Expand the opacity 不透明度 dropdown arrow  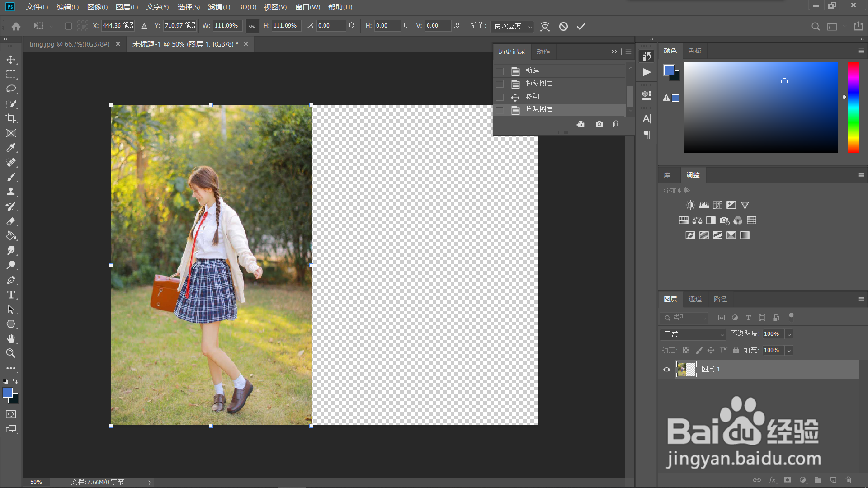pos(789,334)
